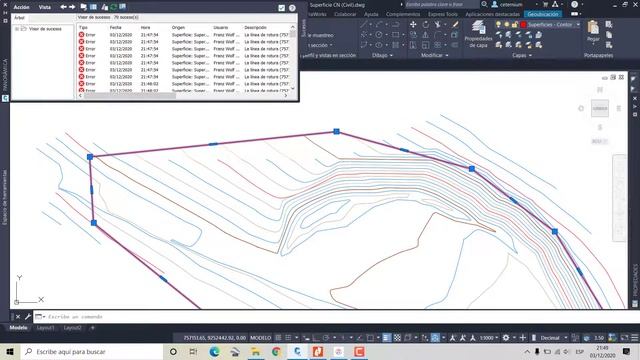Screen dimensions: 640x360
Task: Click the Windows taskbar search box
Action: click(x=92, y=351)
